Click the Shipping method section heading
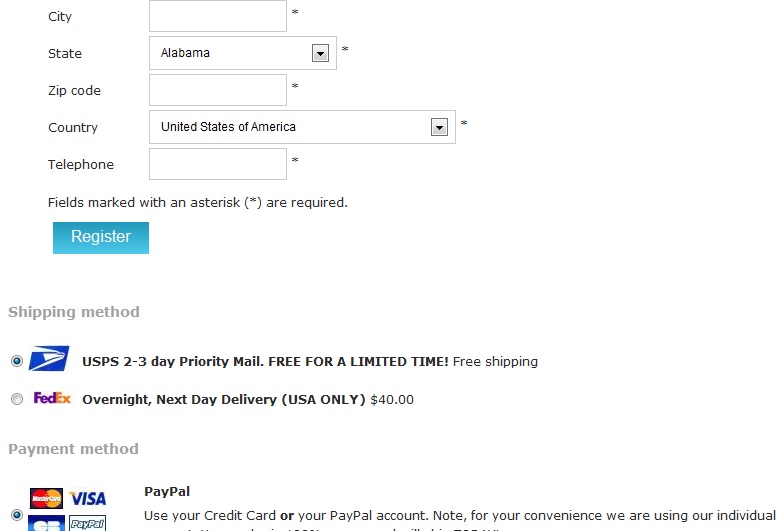Viewport: 780px width, 531px height. (74, 312)
